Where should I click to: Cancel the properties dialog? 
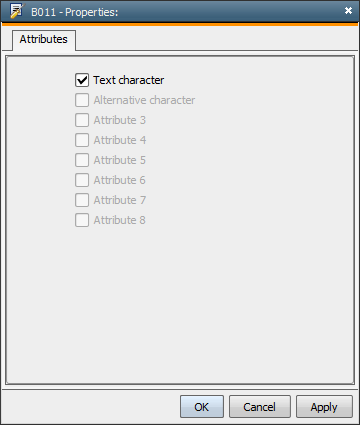pos(260,407)
